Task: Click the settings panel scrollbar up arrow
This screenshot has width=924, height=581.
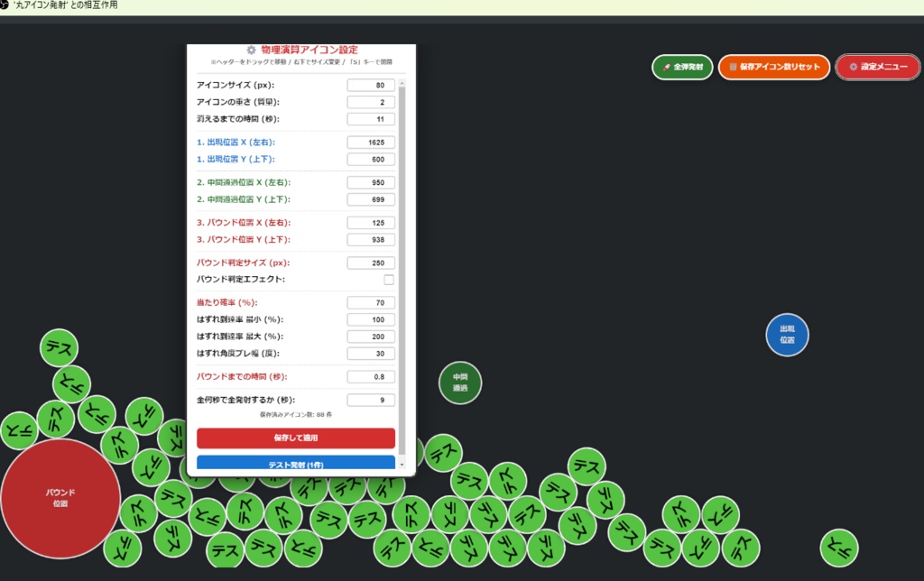Action: pyautogui.click(x=402, y=83)
